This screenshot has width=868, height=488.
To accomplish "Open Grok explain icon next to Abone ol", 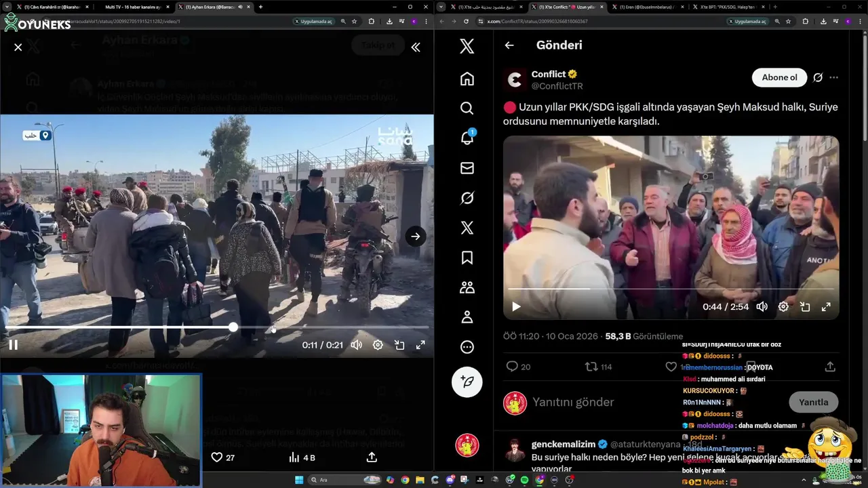I will point(818,77).
